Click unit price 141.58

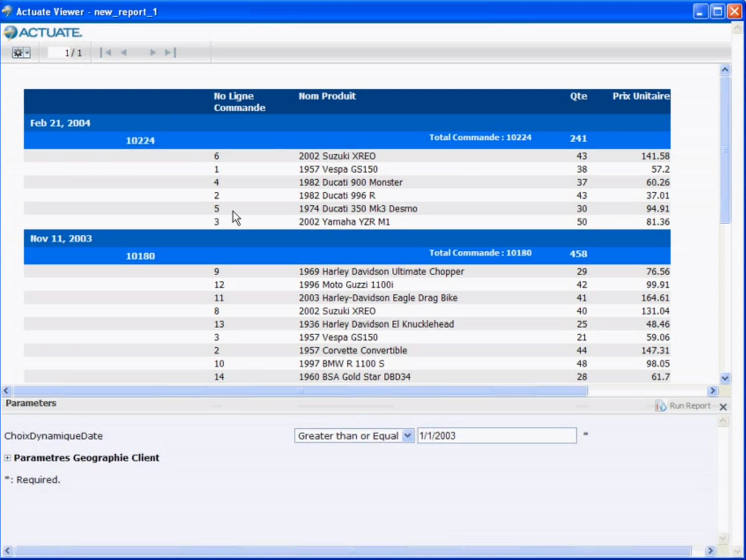point(655,156)
